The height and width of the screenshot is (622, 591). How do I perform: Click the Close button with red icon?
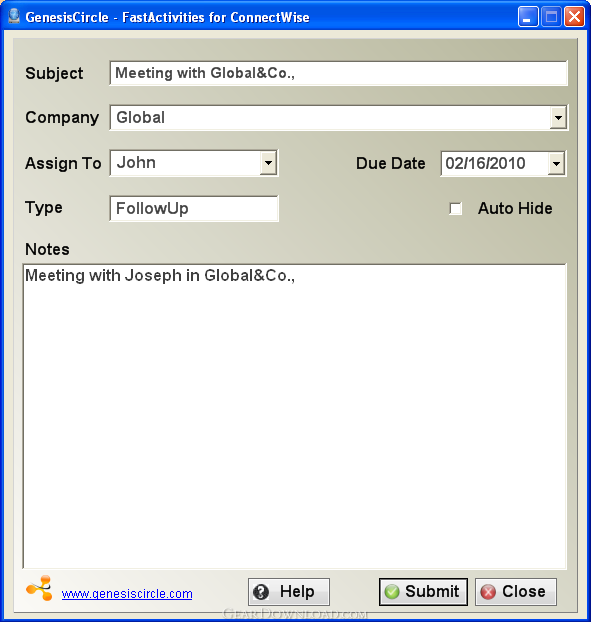point(516,592)
